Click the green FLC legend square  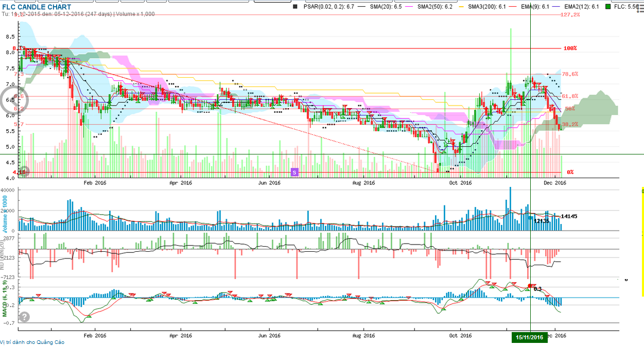pyautogui.click(x=608, y=7)
